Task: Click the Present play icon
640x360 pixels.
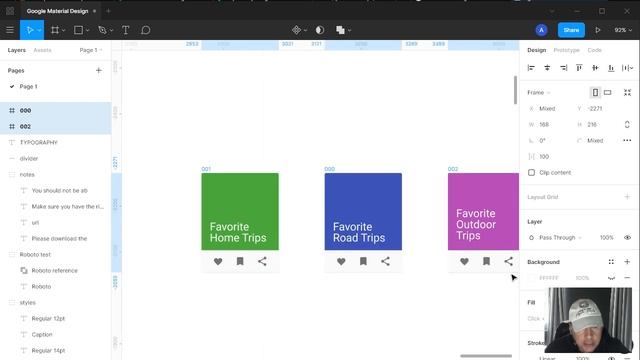Action: (x=598, y=30)
